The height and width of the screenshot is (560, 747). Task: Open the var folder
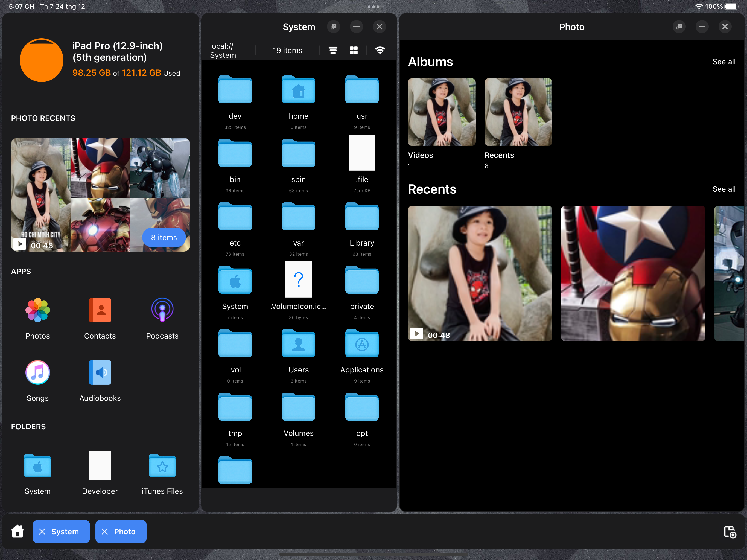click(299, 217)
